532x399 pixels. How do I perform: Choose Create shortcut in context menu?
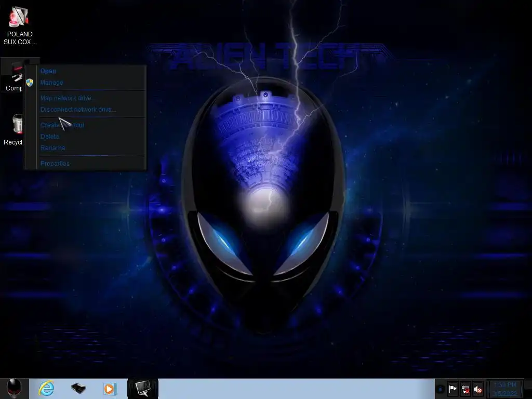(x=91, y=125)
